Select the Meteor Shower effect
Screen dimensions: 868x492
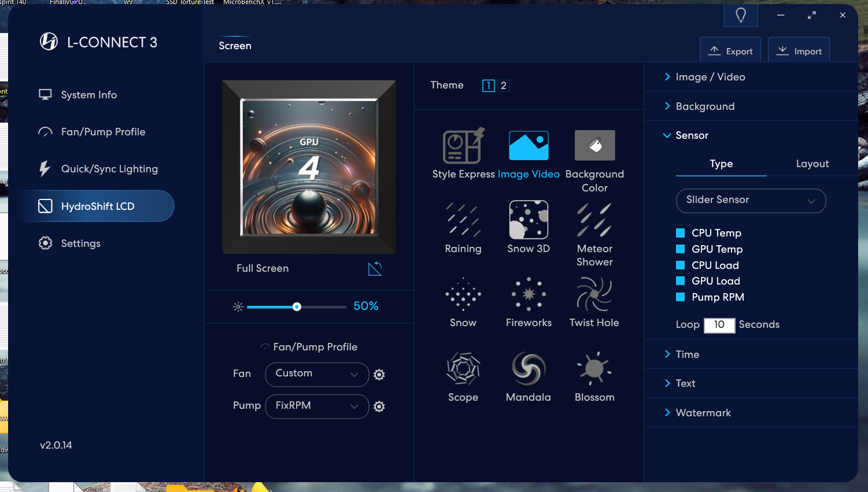point(594,220)
